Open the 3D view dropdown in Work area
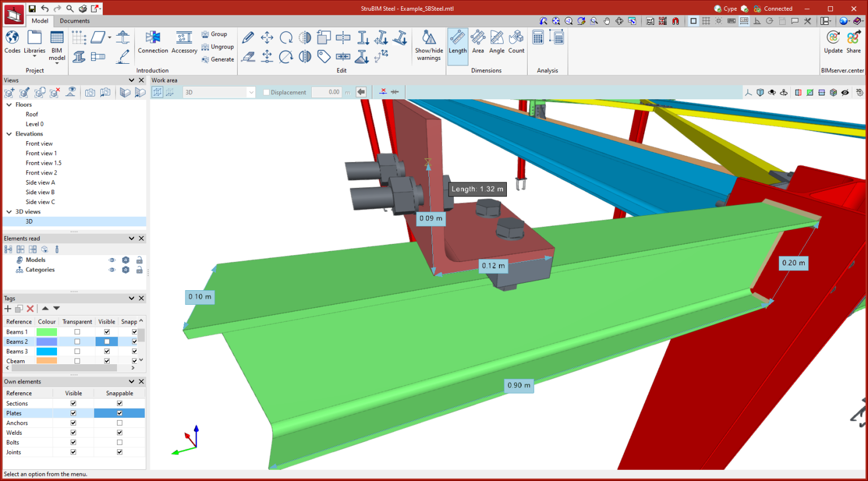868x481 pixels. [219, 93]
